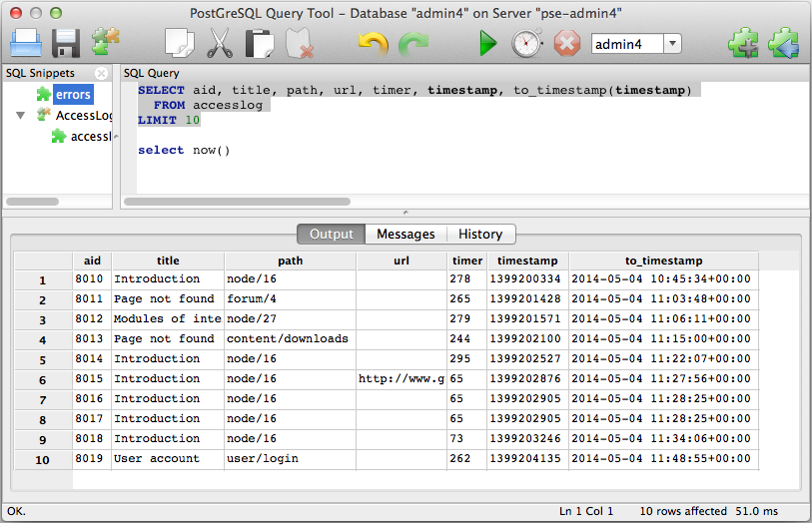Click the explain query clock icon
812x523 pixels.
(526, 43)
